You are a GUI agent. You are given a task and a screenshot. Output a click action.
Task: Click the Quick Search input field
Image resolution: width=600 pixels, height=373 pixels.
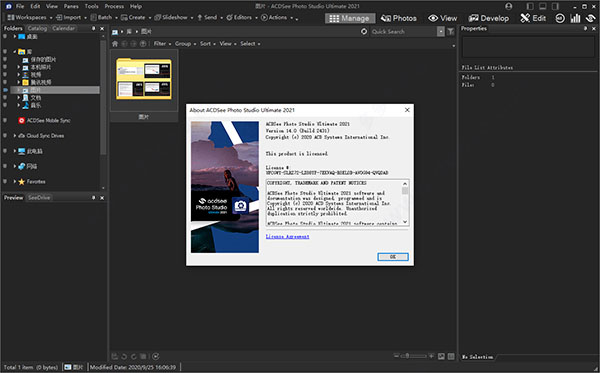pyautogui.click(x=404, y=32)
